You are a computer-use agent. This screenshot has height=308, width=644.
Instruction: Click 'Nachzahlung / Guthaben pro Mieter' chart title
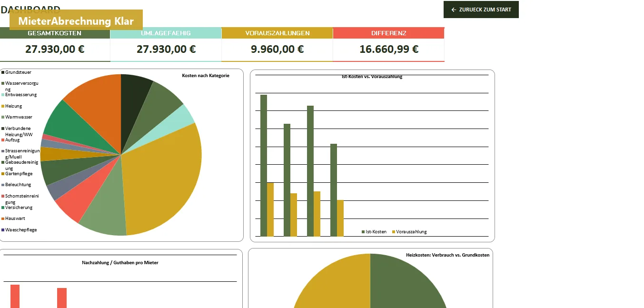(120, 263)
